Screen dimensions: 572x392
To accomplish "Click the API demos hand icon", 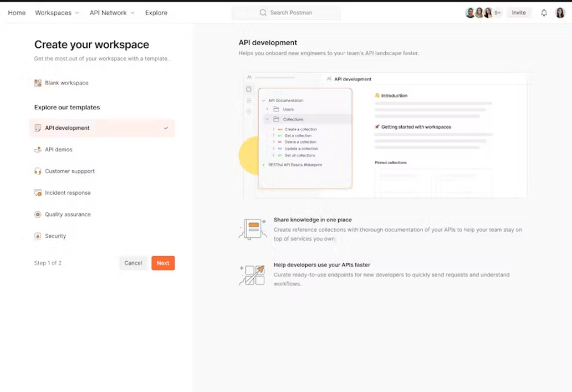I will (x=38, y=150).
